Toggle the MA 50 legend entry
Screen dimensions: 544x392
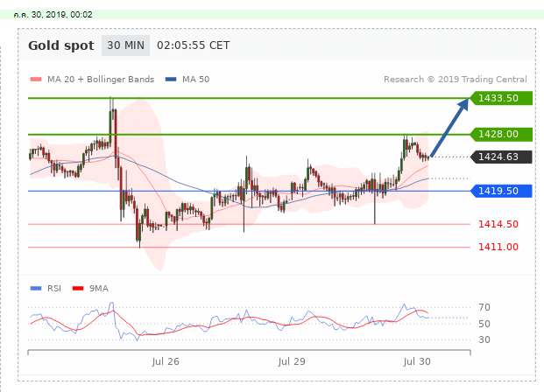[187, 80]
